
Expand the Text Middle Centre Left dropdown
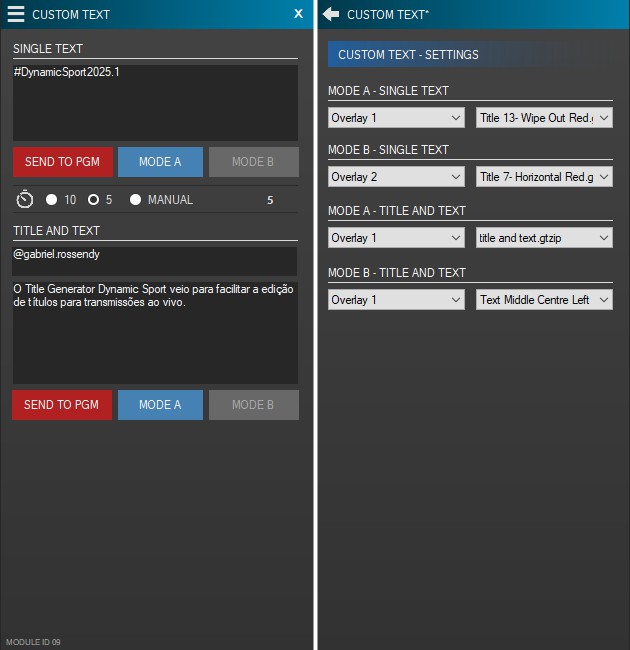(x=544, y=300)
